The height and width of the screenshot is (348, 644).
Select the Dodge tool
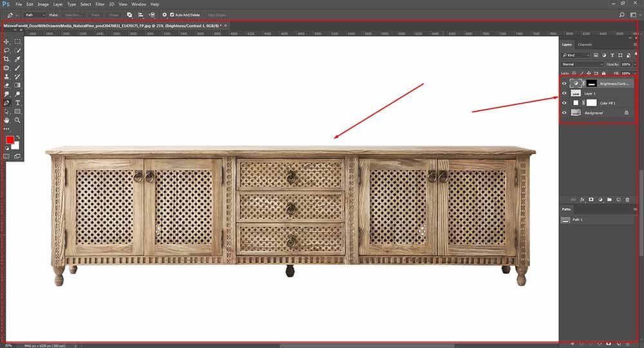17,94
